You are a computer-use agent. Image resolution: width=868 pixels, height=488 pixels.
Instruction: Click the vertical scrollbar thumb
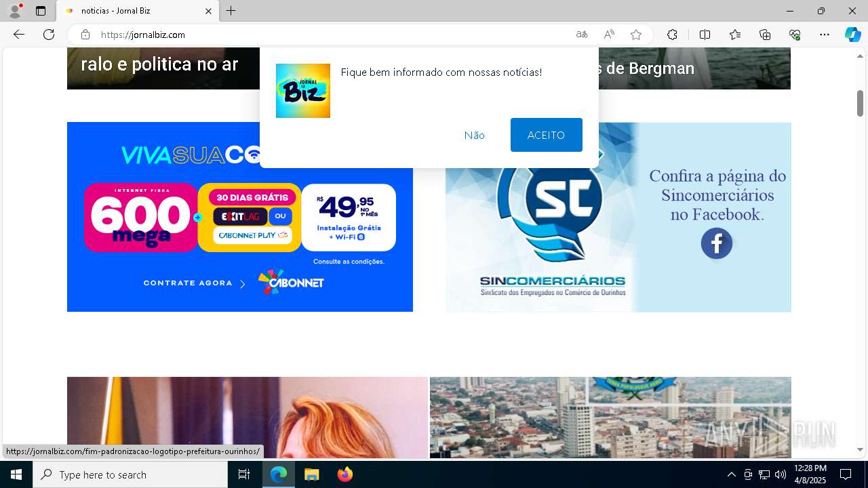[x=860, y=102]
